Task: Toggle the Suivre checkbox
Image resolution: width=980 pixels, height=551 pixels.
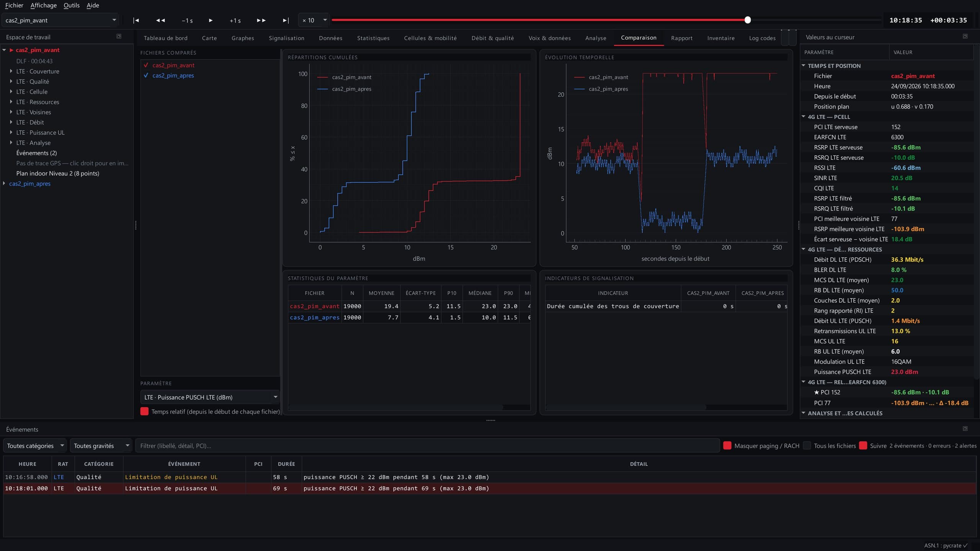Action: (863, 445)
